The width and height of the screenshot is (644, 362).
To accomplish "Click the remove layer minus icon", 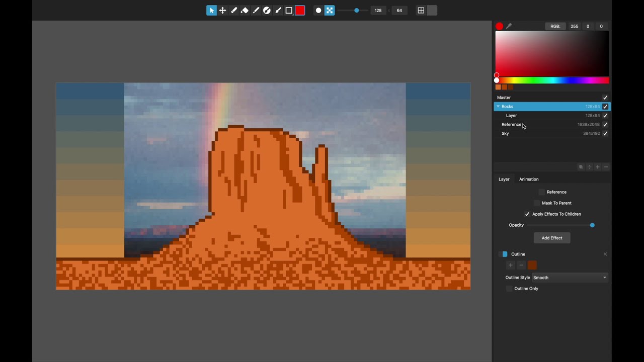I will pos(606,167).
